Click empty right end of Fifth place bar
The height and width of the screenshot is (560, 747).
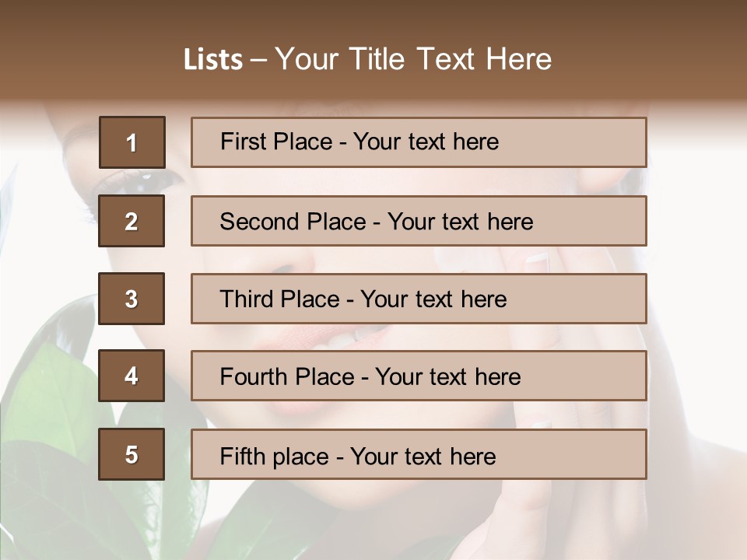(x=591, y=455)
